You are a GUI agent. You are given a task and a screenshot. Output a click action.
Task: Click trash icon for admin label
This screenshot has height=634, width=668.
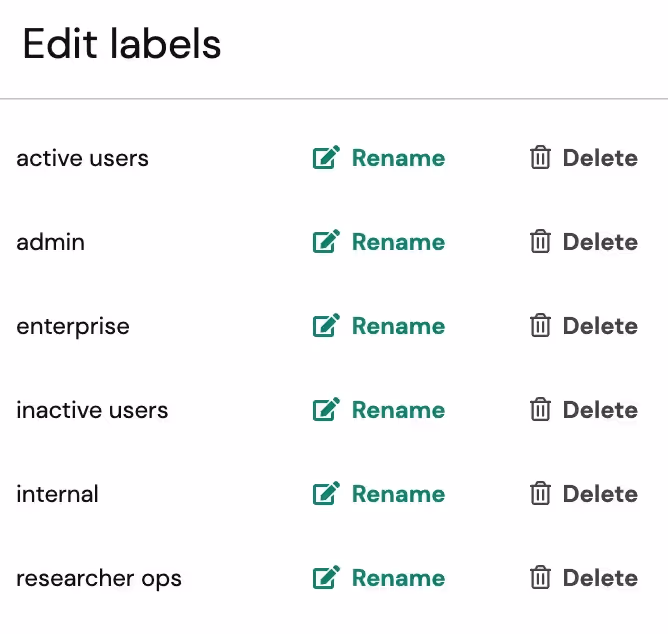point(540,241)
